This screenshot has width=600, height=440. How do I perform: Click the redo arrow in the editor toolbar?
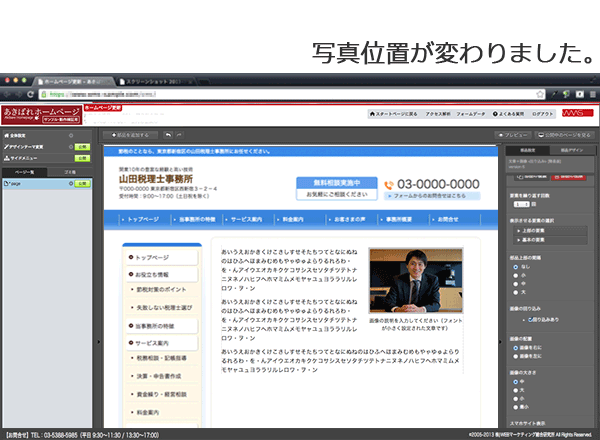tap(179, 133)
